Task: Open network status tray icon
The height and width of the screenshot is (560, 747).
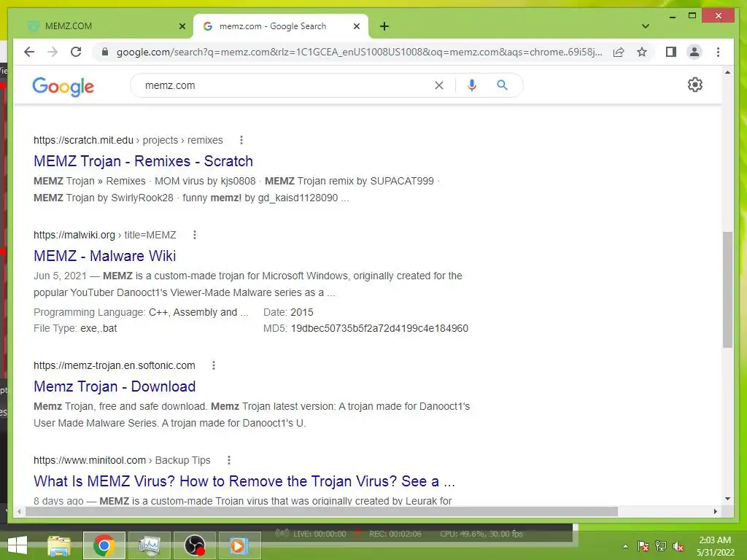Action: (661, 546)
